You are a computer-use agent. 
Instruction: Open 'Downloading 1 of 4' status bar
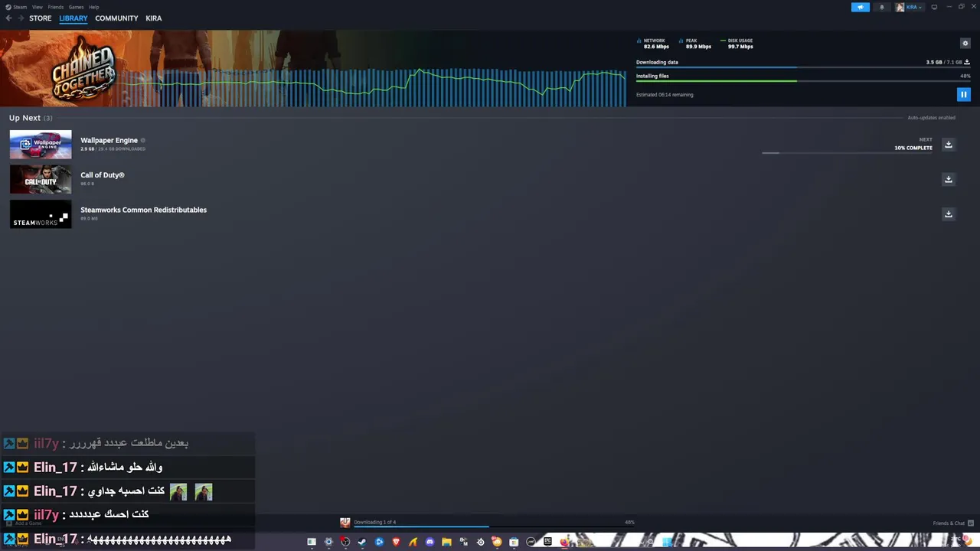(x=374, y=522)
